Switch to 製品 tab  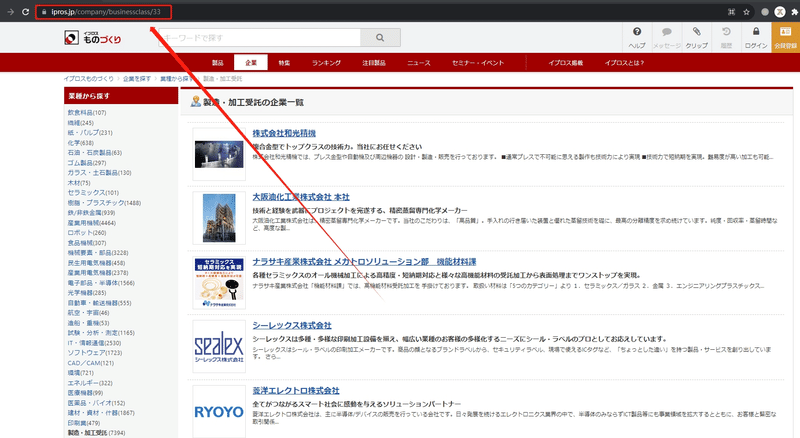[218, 63]
